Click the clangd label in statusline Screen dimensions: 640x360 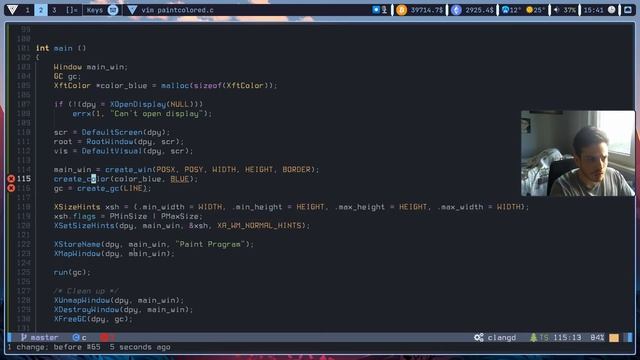point(502,338)
